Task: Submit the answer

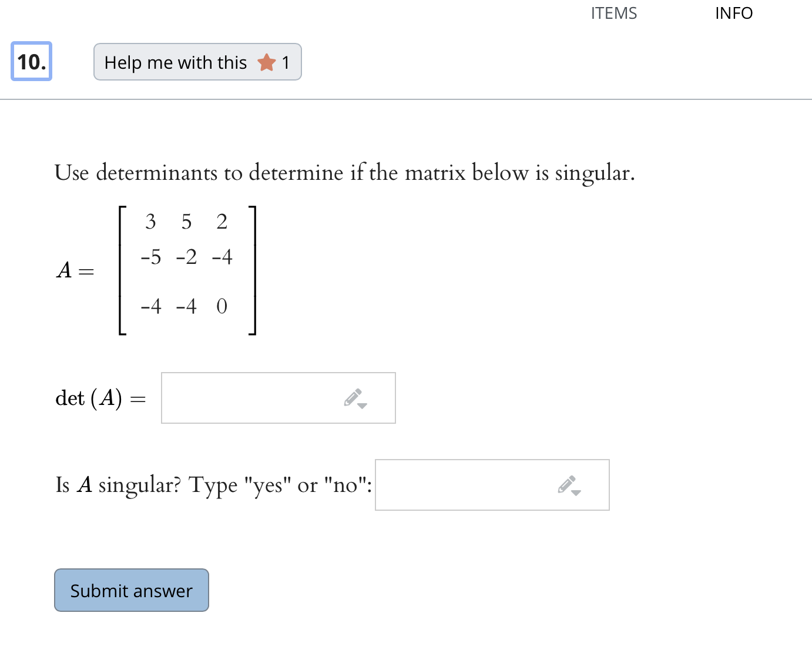Action: [132, 590]
